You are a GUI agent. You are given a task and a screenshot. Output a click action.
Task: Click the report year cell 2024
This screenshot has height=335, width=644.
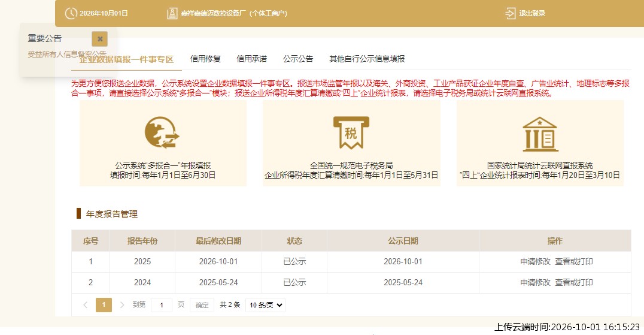(x=142, y=282)
